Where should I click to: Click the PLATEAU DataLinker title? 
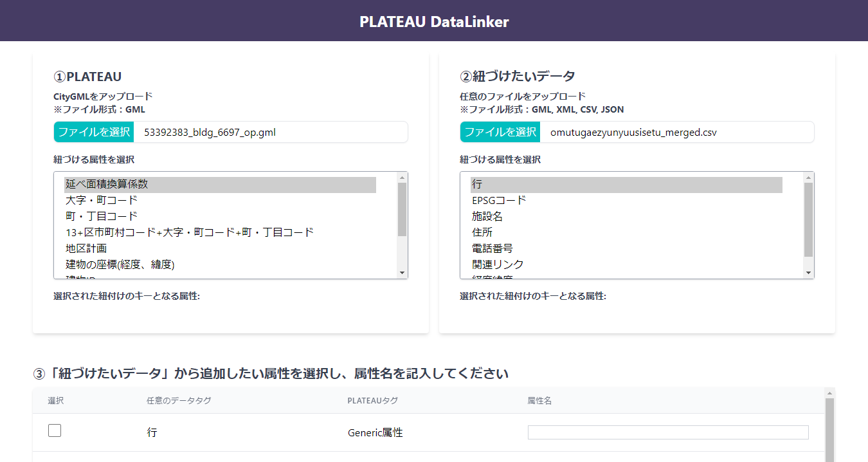(x=434, y=21)
